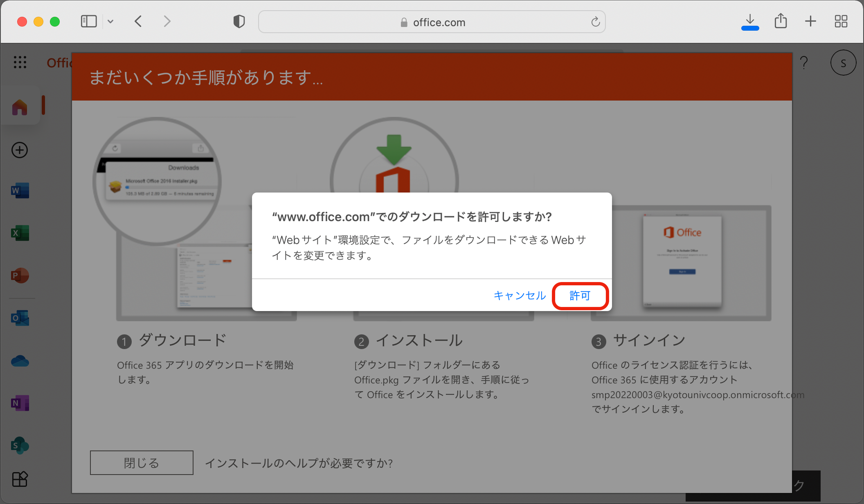Image resolution: width=864 pixels, height=504 pixels.
Task: Open PowerPoint from the sidebar
Action: point(20,276)
